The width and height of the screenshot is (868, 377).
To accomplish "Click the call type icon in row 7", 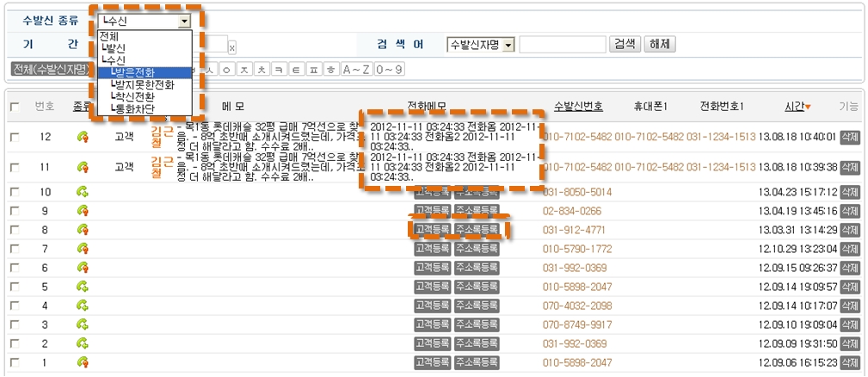I will tap(83, 249).
